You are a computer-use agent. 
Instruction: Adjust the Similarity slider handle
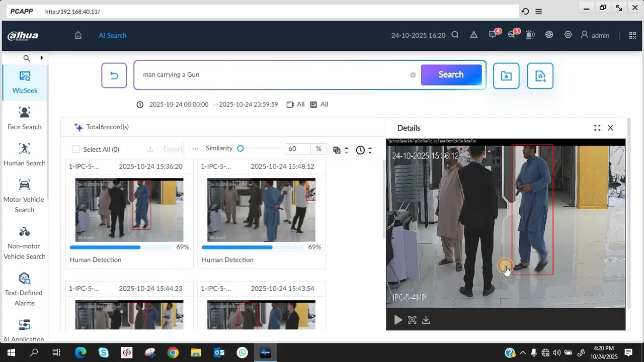[240, 148]
